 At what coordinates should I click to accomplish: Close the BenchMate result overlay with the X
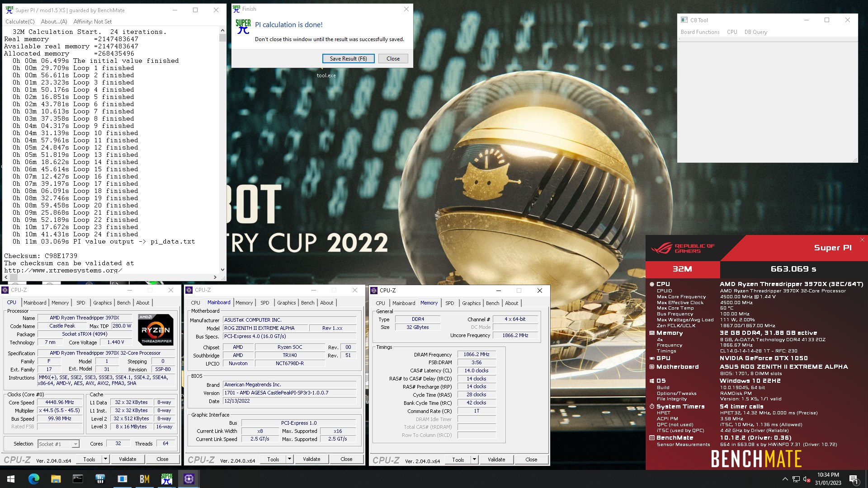click(862, 240)
